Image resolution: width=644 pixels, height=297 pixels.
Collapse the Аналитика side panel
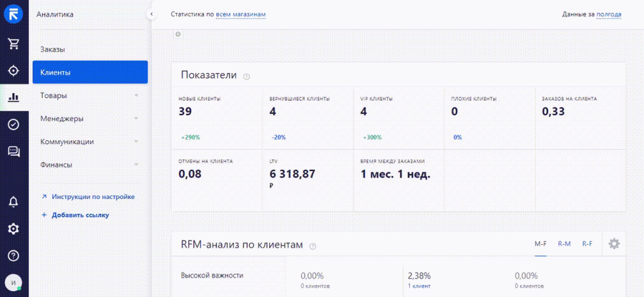pos(152,14)
